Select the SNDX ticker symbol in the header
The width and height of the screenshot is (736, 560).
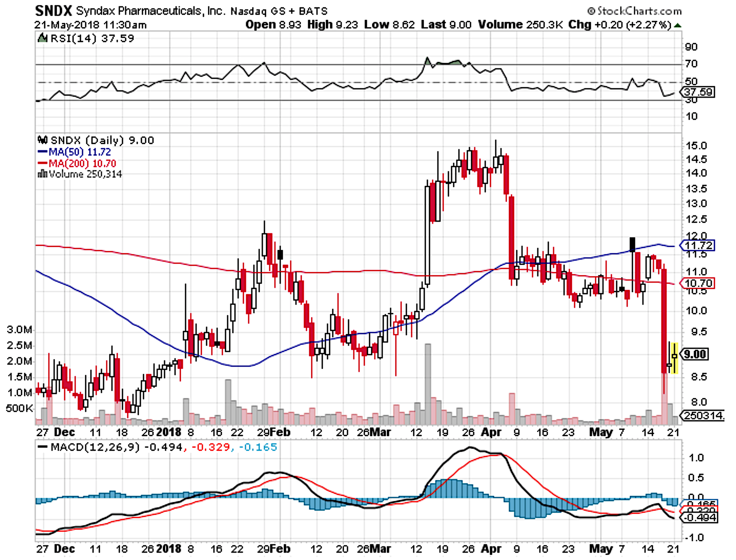click(54, 11)
